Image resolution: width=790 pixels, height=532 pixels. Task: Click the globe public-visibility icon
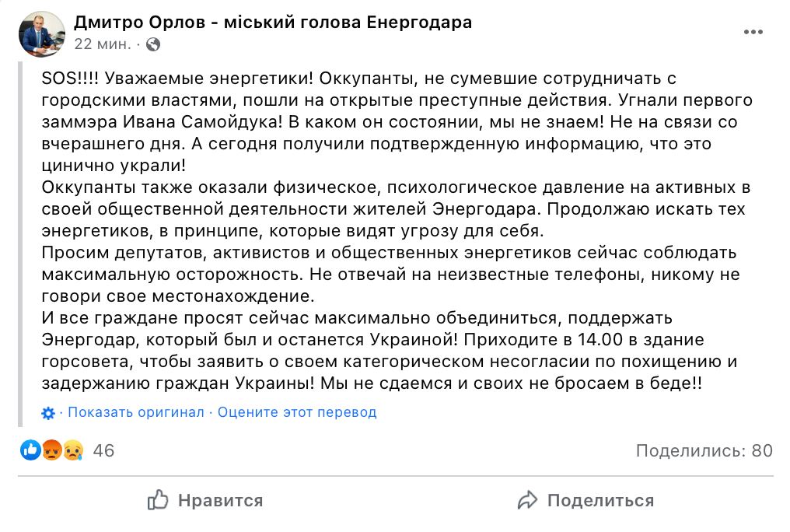(153, 45)
